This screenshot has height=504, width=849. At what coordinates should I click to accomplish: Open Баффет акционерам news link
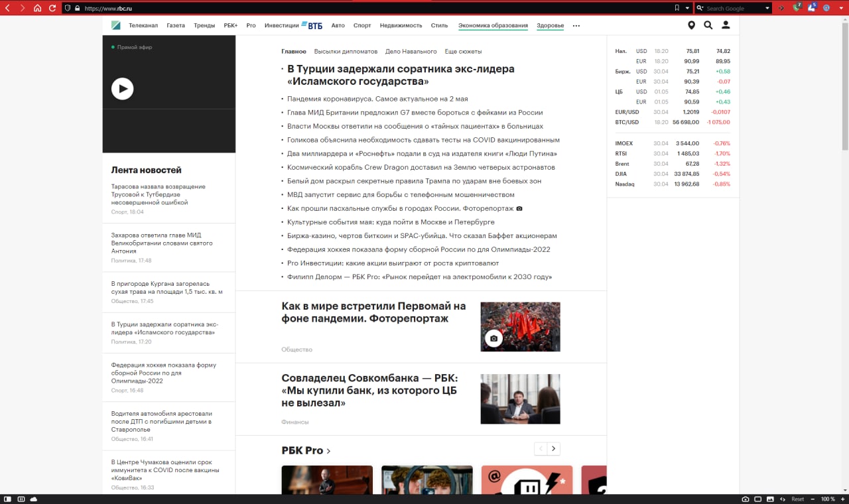point(422,235)
